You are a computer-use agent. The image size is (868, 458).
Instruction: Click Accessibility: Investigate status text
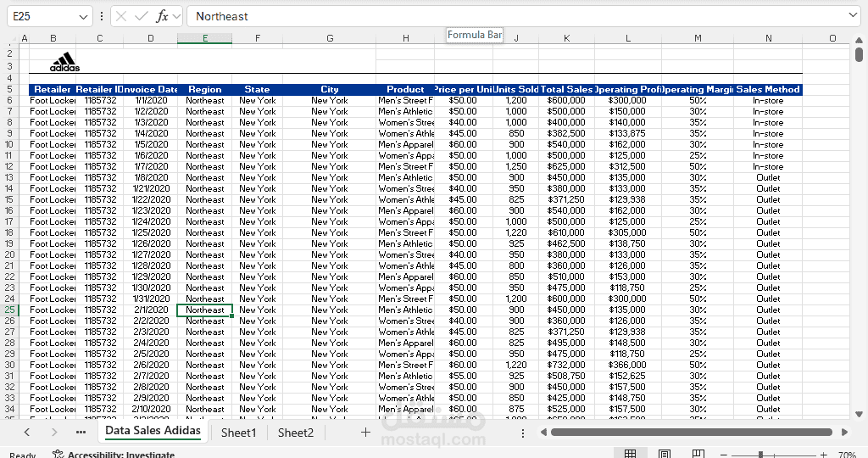[x=121, y=455]
